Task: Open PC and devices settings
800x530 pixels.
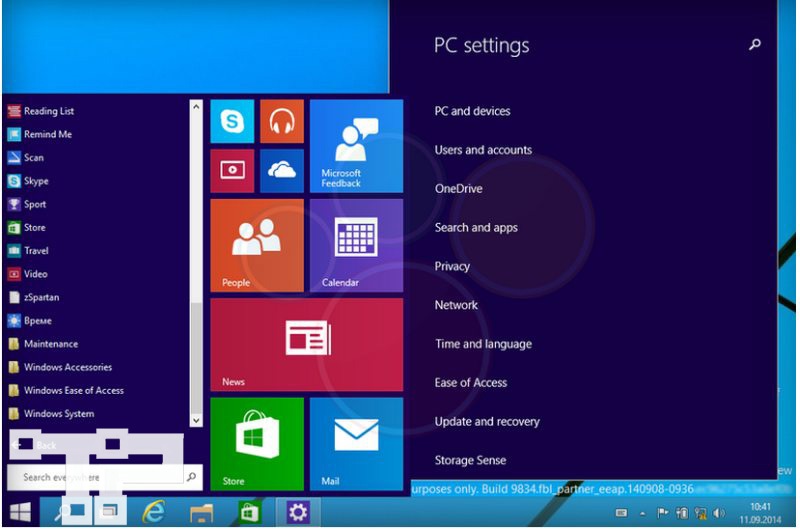Action: pyautogui.click(x=472, y=111)
